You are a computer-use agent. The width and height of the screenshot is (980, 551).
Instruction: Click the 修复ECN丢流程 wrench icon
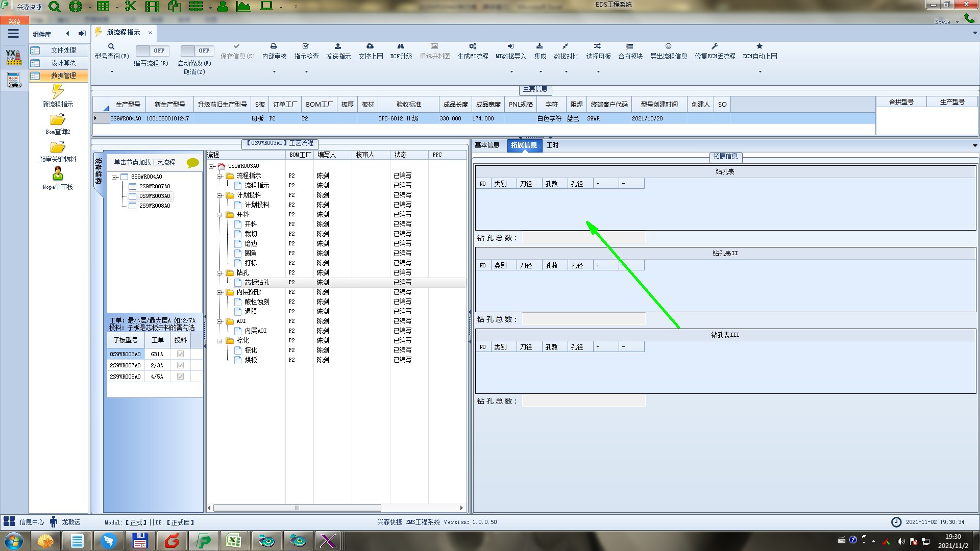click(715, 46)
